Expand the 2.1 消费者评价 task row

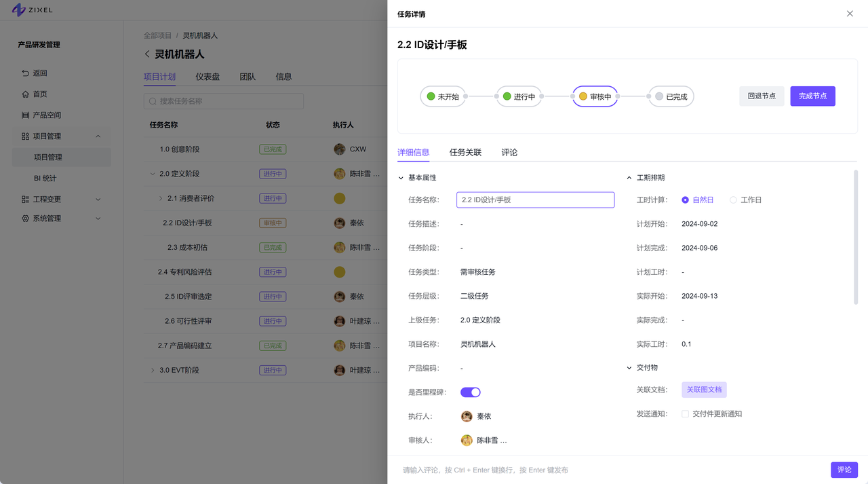[x=161, y=198]
